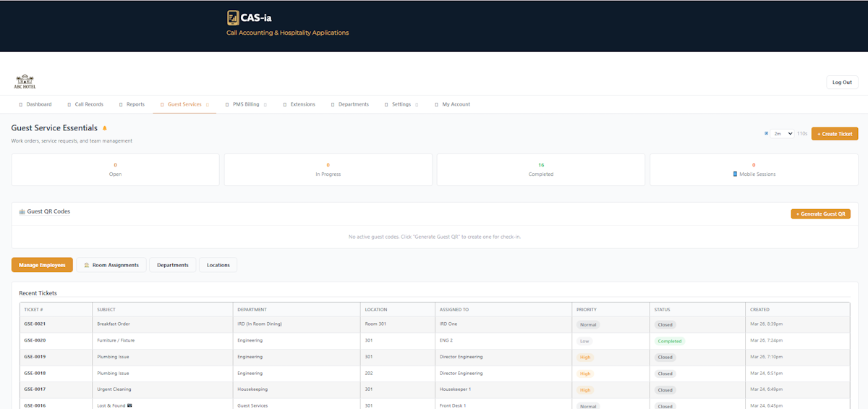Image resolution: width=868 pixels, height=409 pixels.
Task: Click the Low priority badge on GSE-0020
Action: click(583, 341)
